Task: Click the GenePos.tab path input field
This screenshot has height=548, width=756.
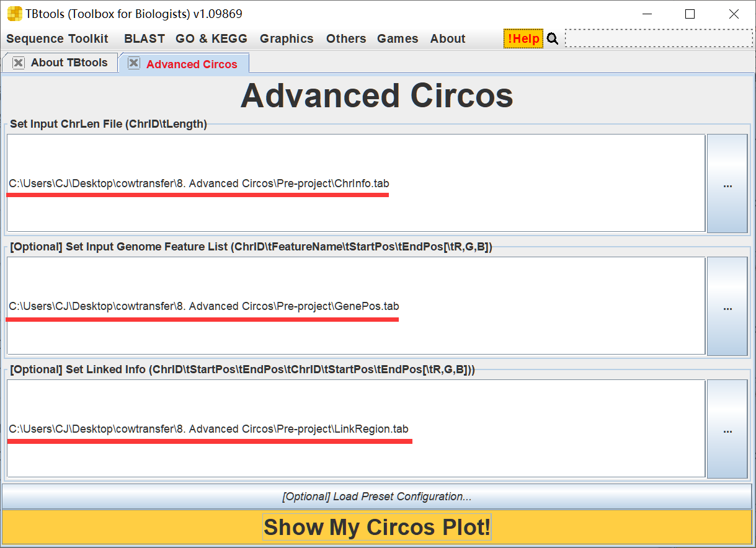Action: (x=356, y=306)
